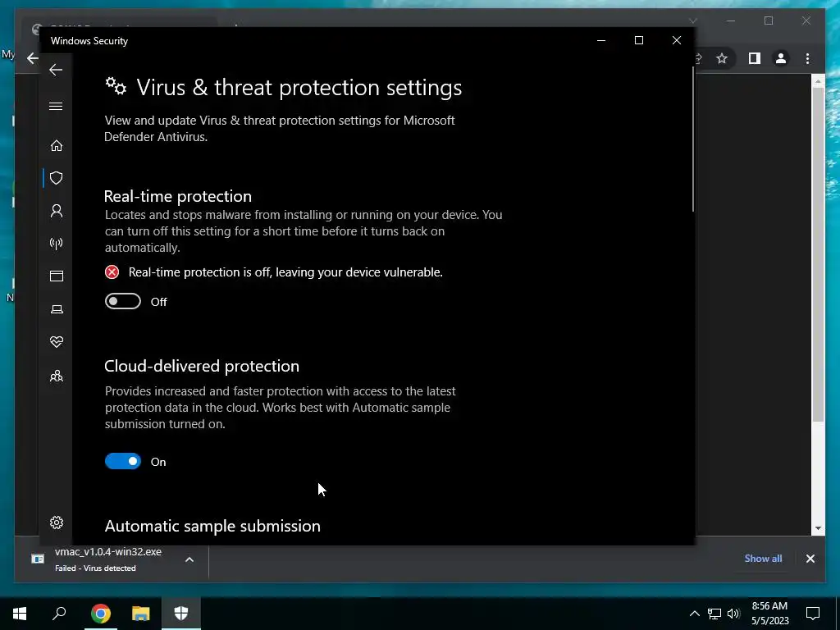The width and height of the screenshot is (840, 630).
Task: Click Chrome back arrow button
Action: [33, 58]
